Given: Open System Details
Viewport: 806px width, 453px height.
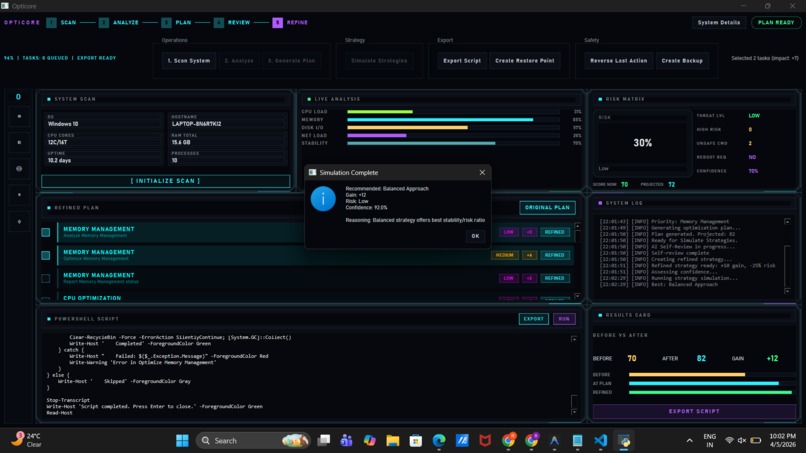Looking at the screenshot, I should [719, 23].
